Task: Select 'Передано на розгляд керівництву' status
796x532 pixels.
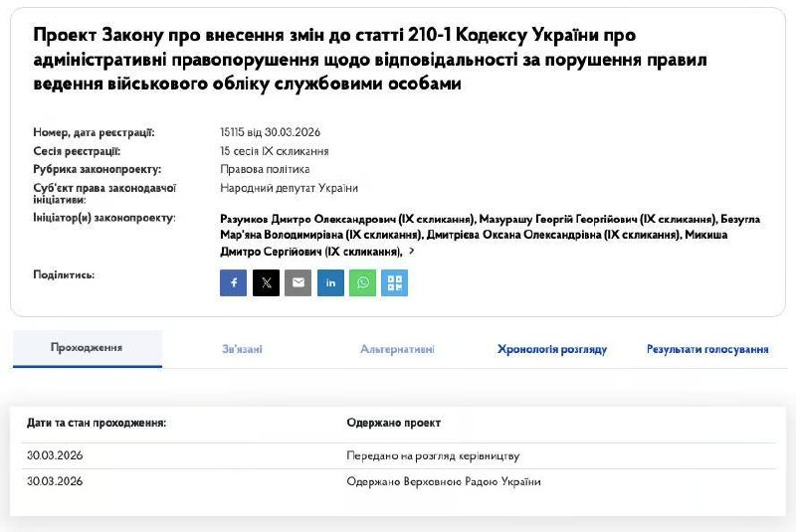Action: click(433, 455)
